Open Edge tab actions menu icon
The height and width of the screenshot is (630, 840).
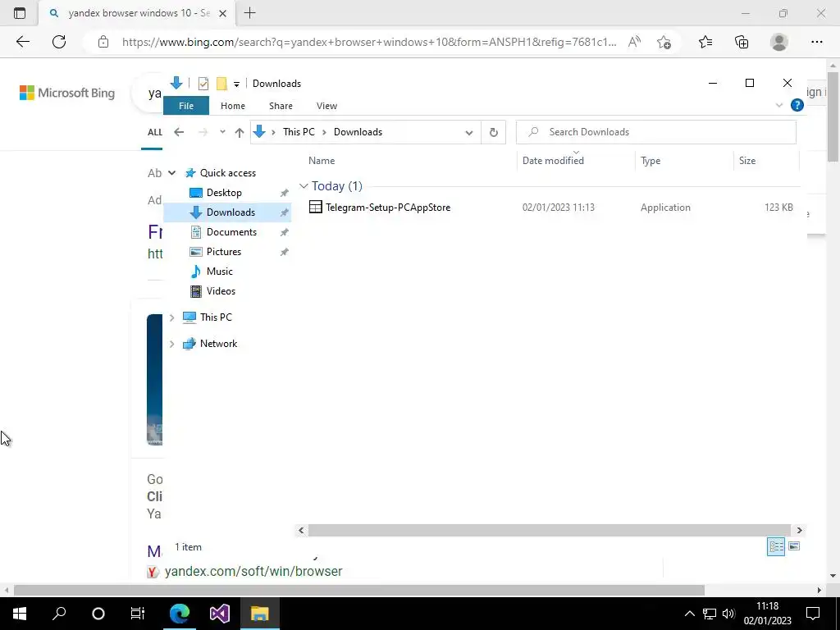point(20,13)
